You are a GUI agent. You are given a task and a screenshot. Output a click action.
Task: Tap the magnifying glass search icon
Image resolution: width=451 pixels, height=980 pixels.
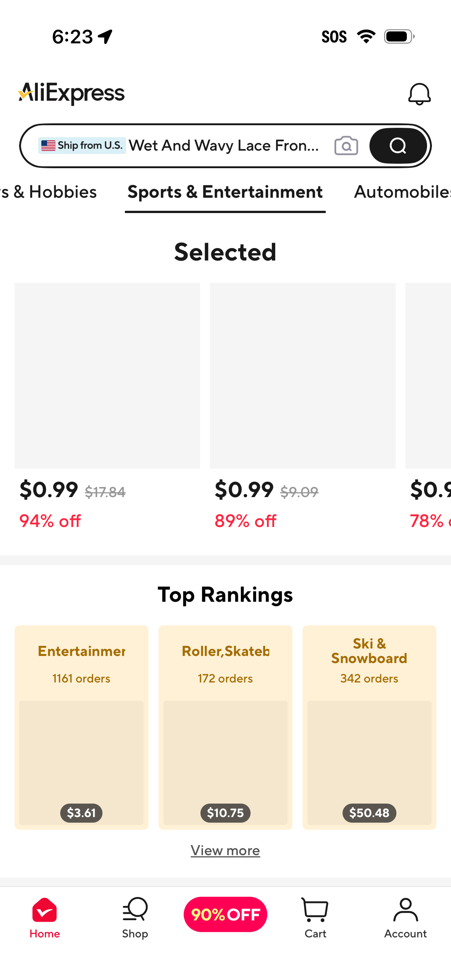(x=398, y=145)
